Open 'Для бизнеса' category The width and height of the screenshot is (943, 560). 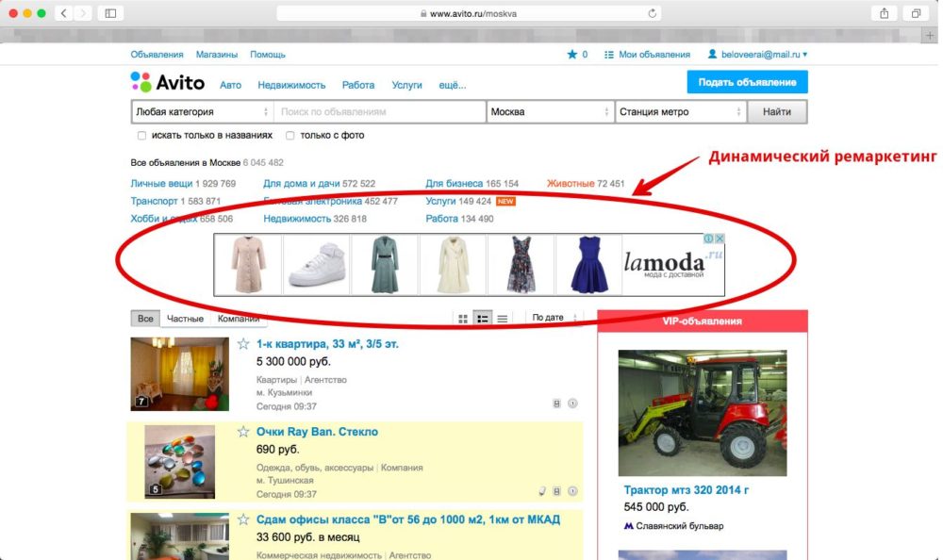click(455, 184)
